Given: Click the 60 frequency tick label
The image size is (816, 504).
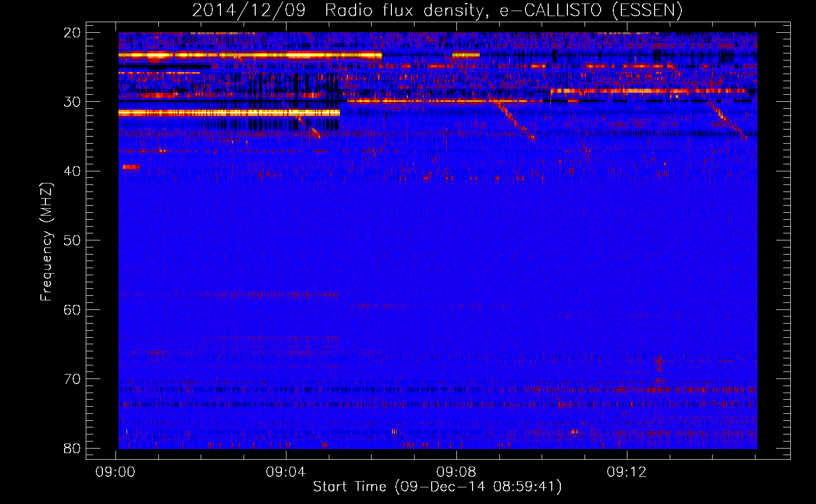Looking at the screenshot, I should (x=72, y=310).
